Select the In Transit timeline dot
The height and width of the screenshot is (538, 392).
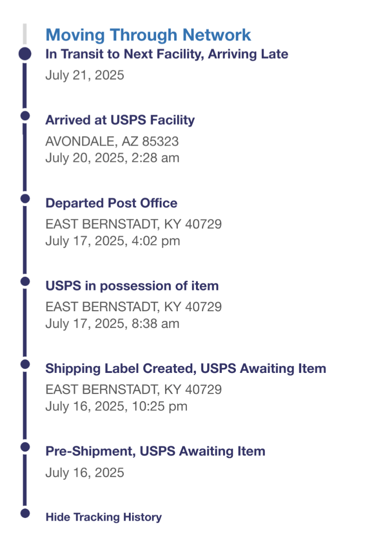pyautogui.click(x=24, y=54)
